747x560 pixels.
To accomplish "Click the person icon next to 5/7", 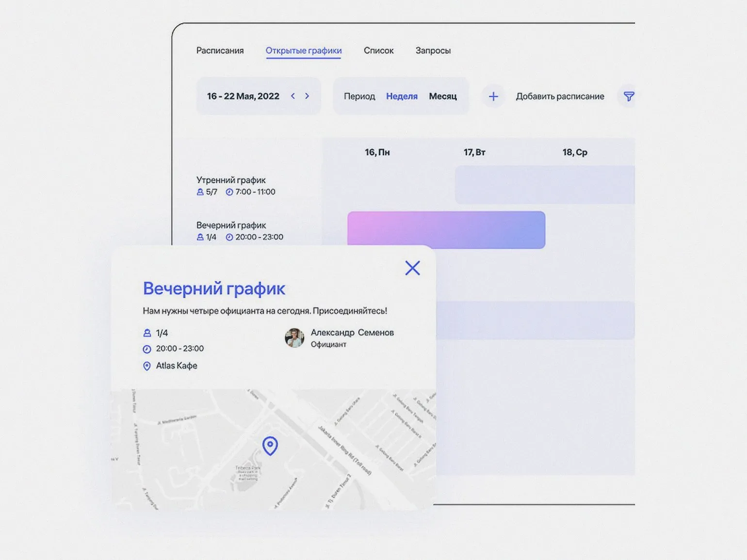I will (x=200, y=192).
